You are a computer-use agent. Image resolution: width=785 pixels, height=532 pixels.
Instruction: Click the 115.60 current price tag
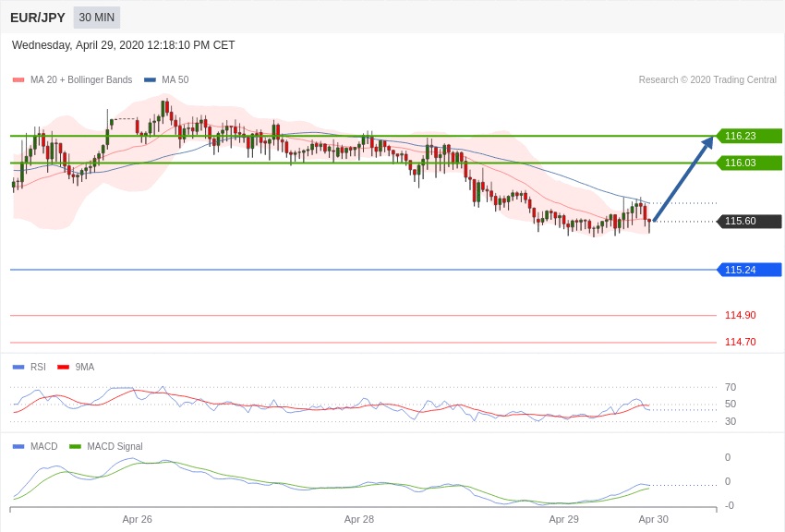(x=749, y=222)
